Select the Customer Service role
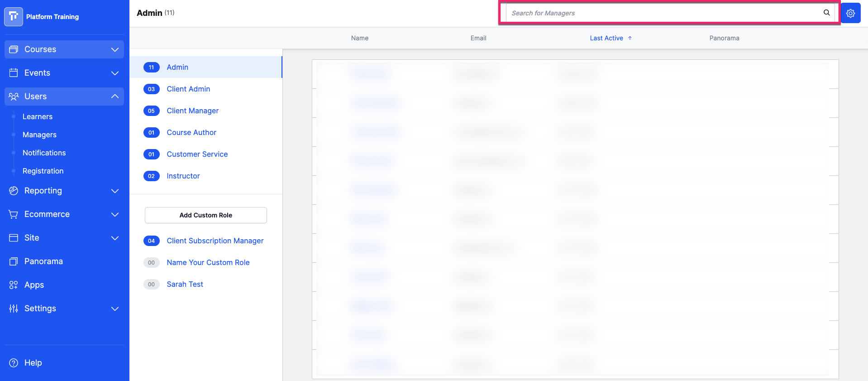 197,154
